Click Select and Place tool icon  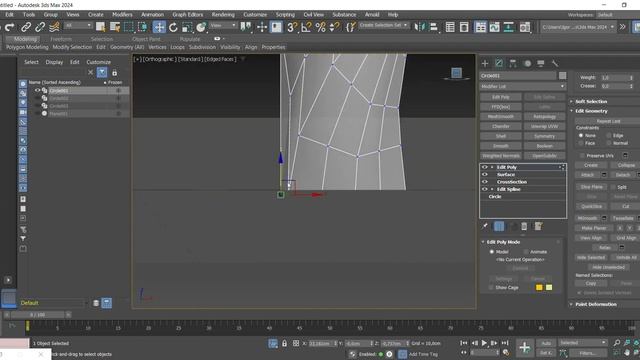tap(201, 27)
